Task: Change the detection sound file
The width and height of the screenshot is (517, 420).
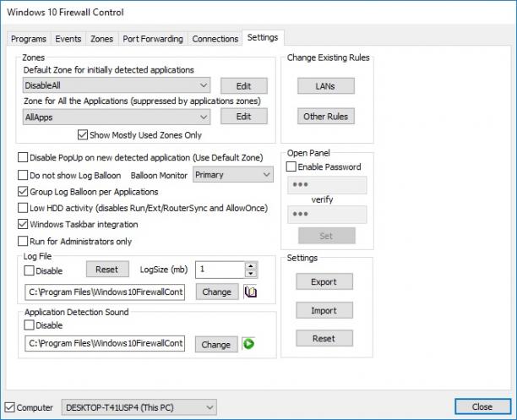Action: point(216,345)
